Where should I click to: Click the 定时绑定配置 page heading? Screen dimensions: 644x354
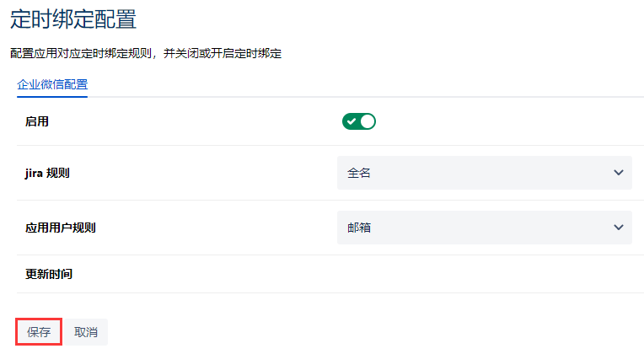[73, 19]
